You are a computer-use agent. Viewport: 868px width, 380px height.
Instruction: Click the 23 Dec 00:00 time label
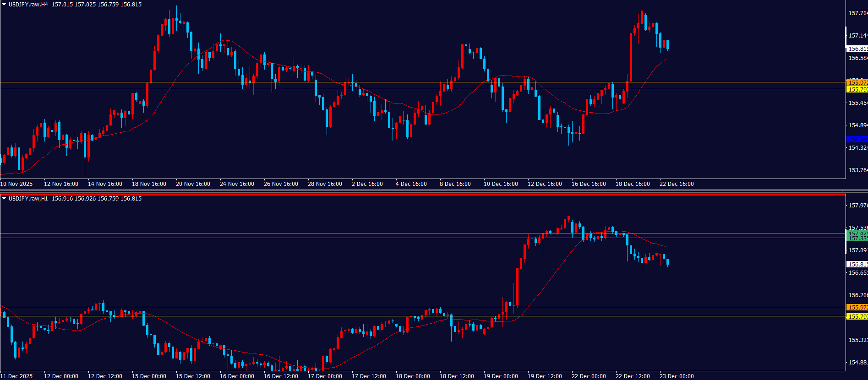coord(677,376)
